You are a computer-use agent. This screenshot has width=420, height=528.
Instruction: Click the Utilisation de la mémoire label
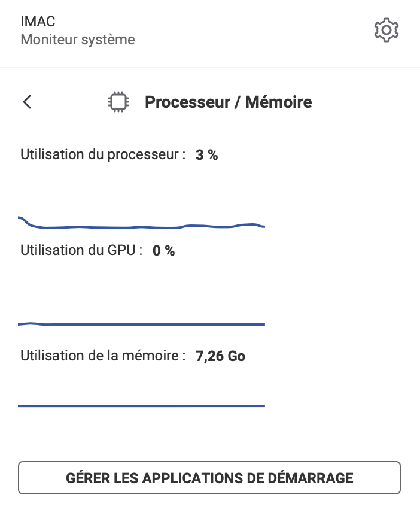103,356
